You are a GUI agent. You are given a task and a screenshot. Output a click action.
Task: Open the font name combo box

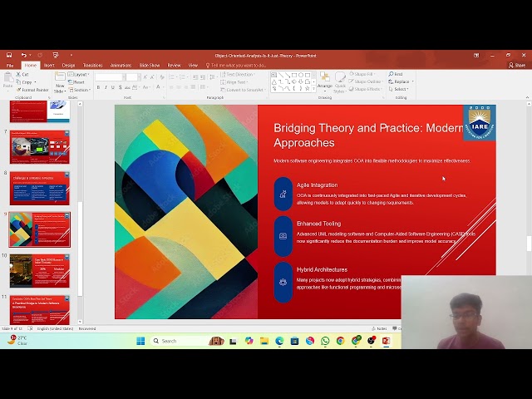[x=111, y=77]
